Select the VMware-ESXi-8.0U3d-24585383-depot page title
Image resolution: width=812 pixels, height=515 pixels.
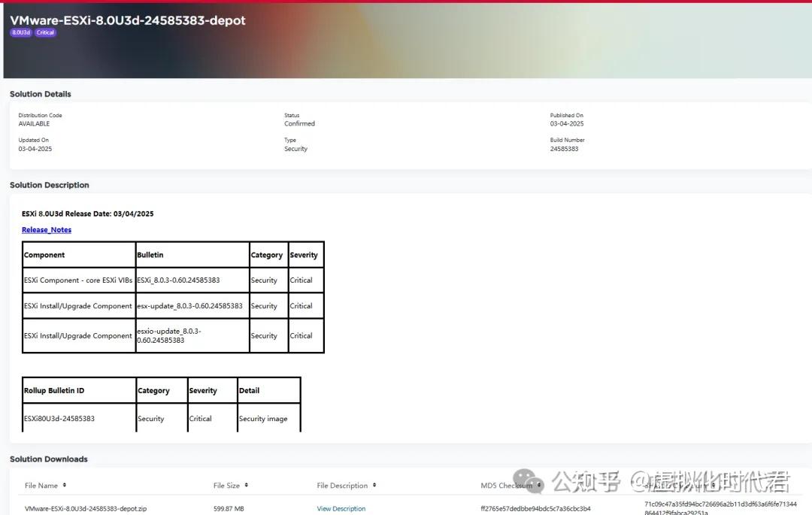coord(128,20)
